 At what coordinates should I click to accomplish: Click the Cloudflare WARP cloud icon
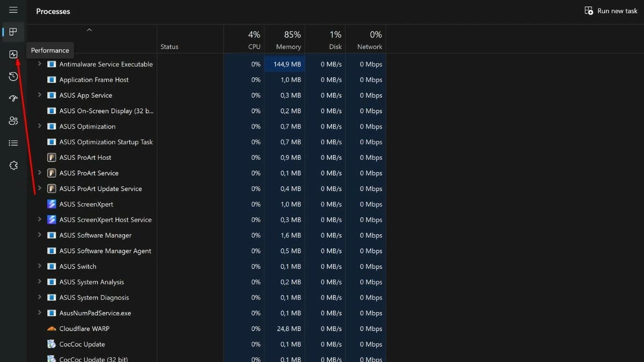pyautogui.click(x=52, y=329)
